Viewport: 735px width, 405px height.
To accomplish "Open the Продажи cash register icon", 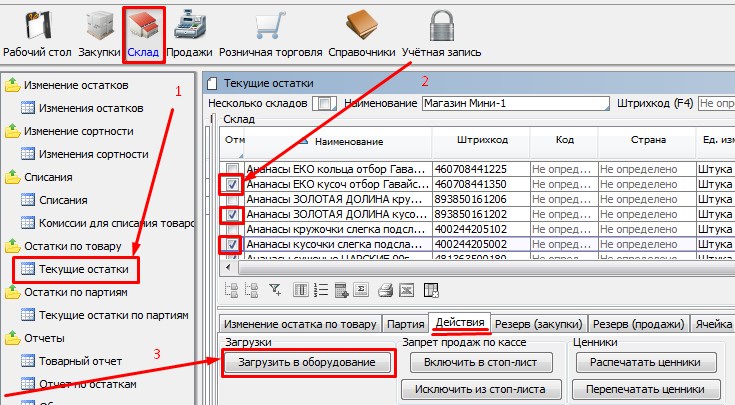I will click(189, 31).
